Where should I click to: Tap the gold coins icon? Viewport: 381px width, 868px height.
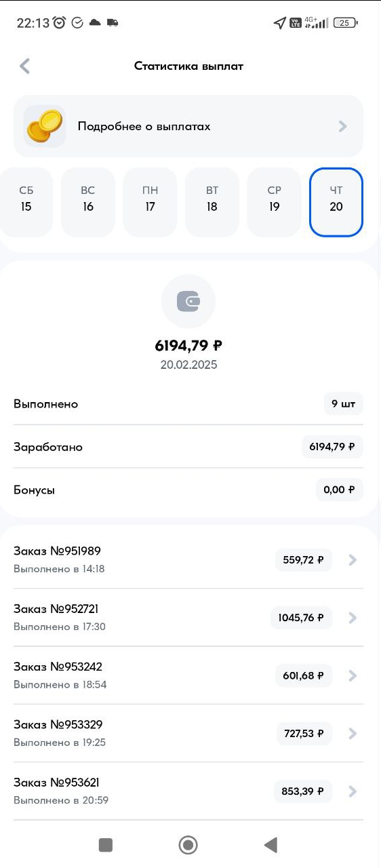click(x=45, y=126)
